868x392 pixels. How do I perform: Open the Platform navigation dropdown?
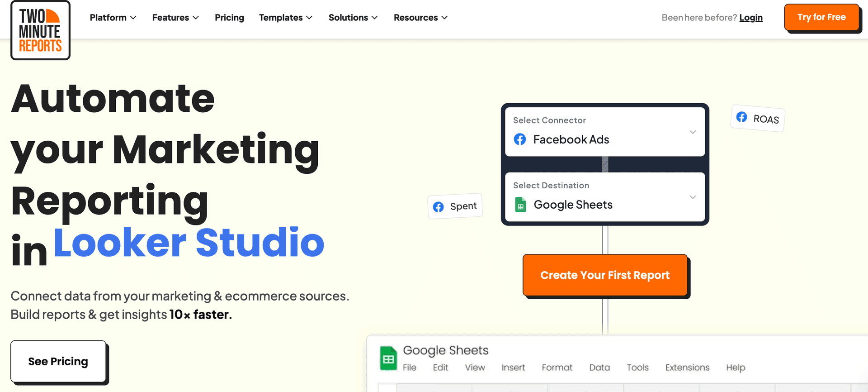point(113,18)
